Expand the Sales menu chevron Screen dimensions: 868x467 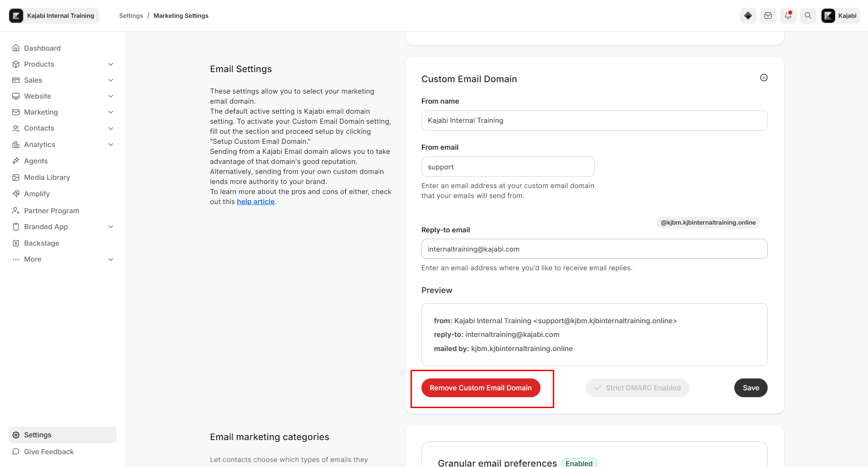coord(111,80)
